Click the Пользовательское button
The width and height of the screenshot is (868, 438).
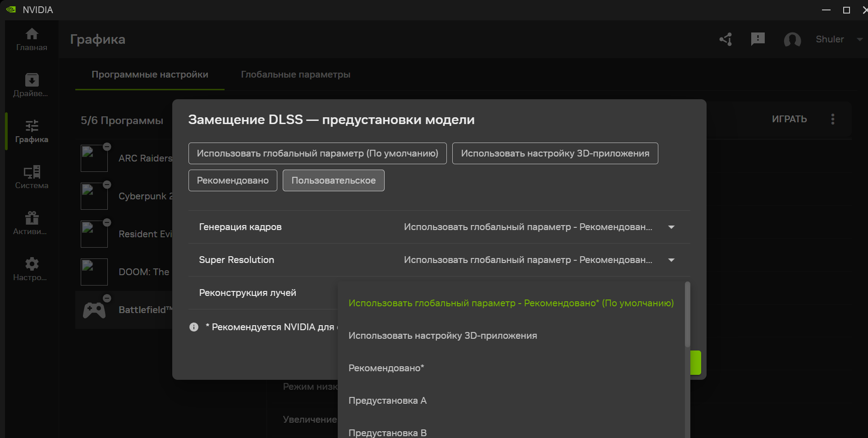333,180
